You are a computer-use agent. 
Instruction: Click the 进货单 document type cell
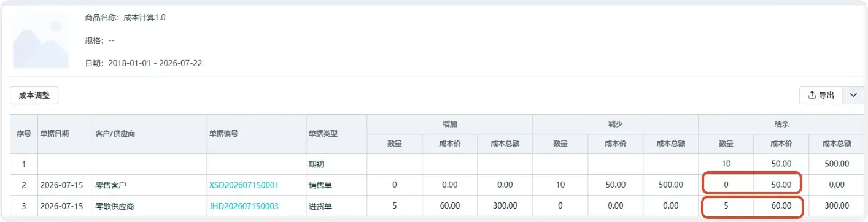(336, 205)
